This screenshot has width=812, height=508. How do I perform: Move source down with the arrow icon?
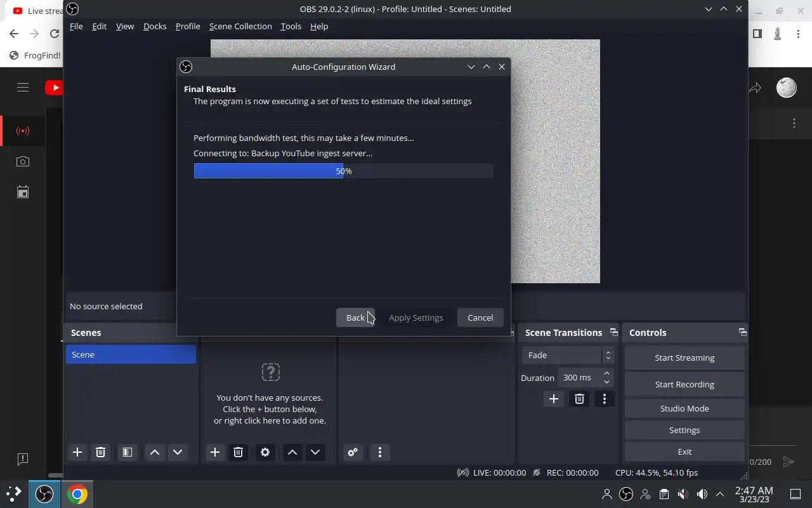pyautogui.click(x=315, y=452)
